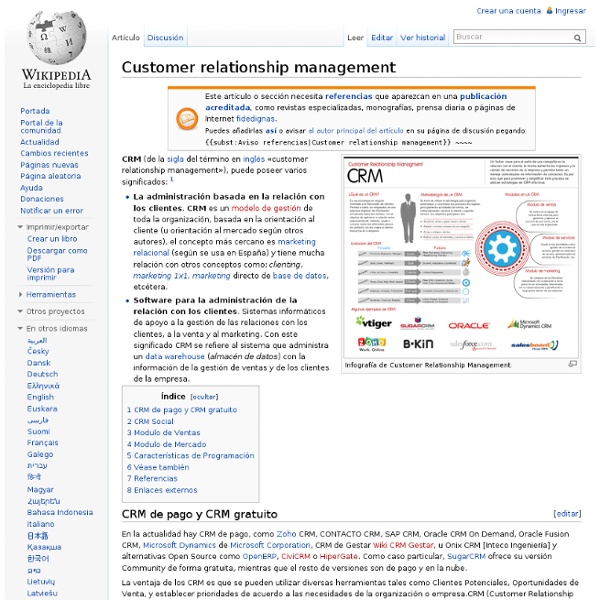Open the referencias link in notice box

click(x=349, y=96)
